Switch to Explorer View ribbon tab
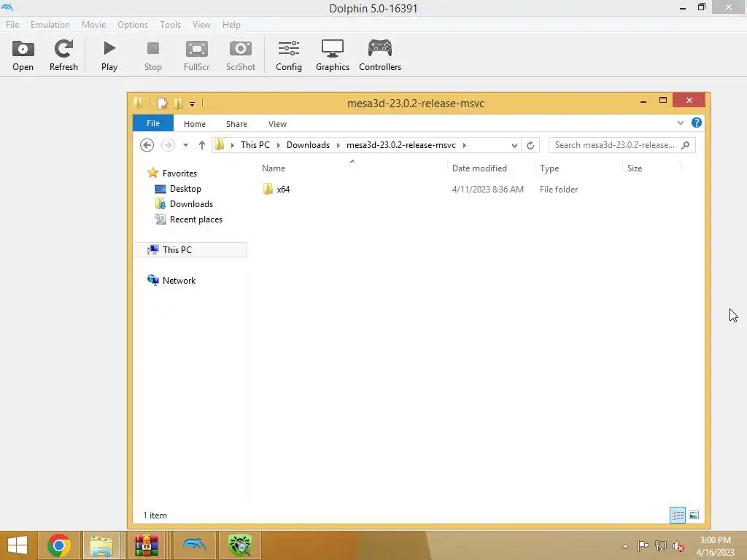The image size is (747, 560). point(277,124)
